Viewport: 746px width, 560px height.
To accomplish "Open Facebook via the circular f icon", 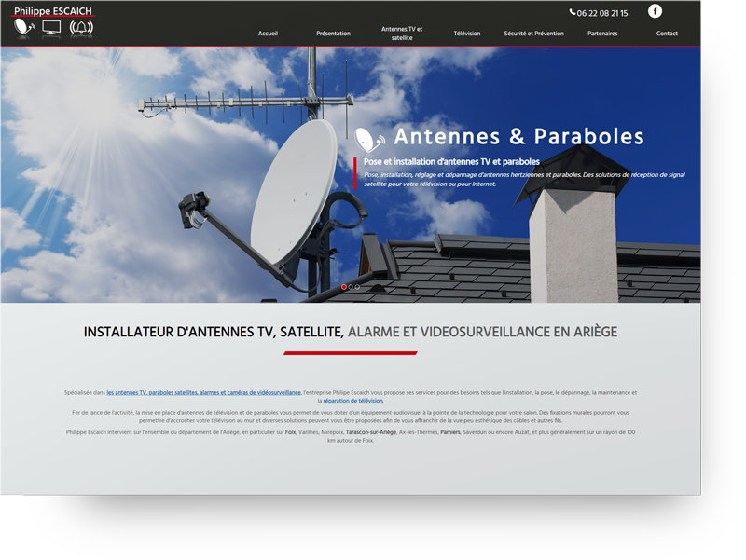I will coord(655,11).
